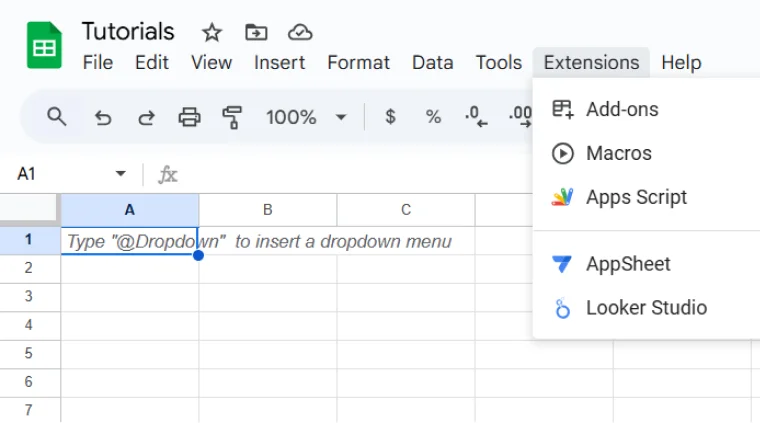Select row 5 header
This screenshot has height=423, width=760.
pyautogui.click(x=30, y=354)
